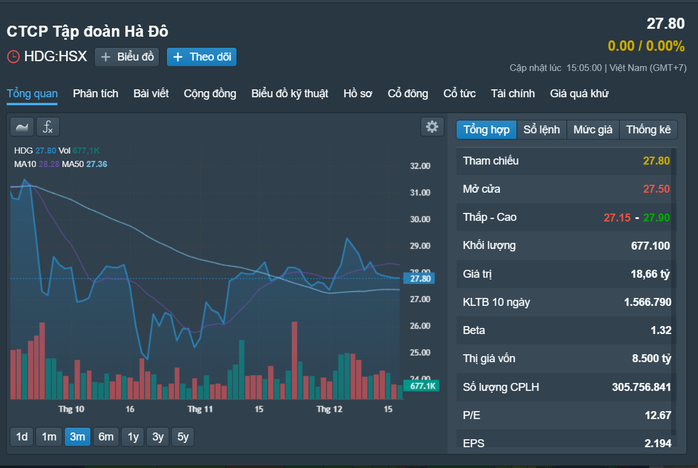
Task: Open the Cộng đồng tab
Action: [210, 94]
